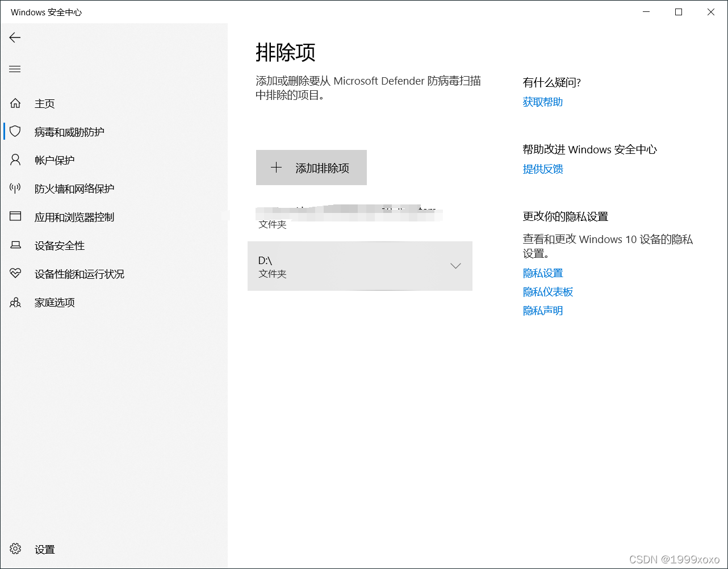The width and height of the screenshot is (728, 569).
Task: Click the signal icon for 防火墙和网络保护
Action: coord(15,189)
